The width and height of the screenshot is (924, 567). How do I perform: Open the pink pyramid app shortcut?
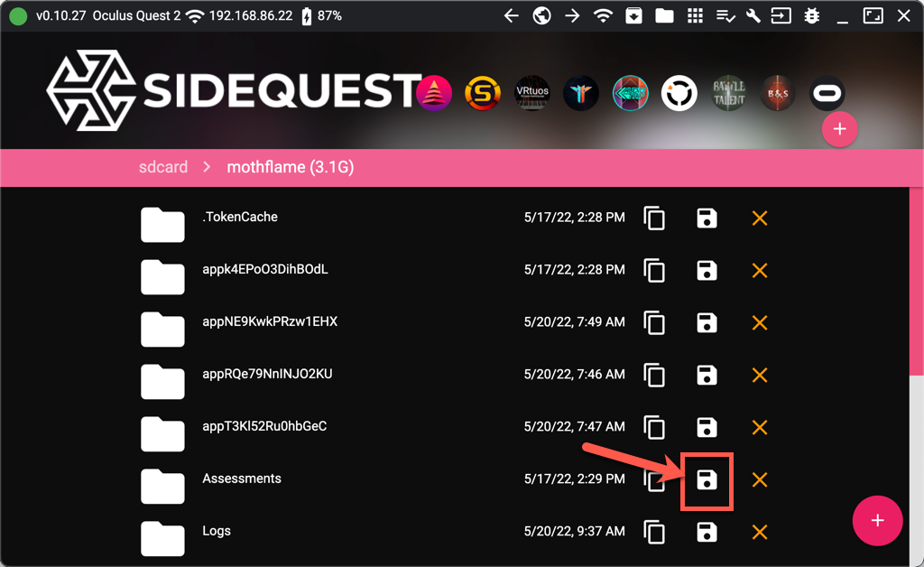click(434, 92)
